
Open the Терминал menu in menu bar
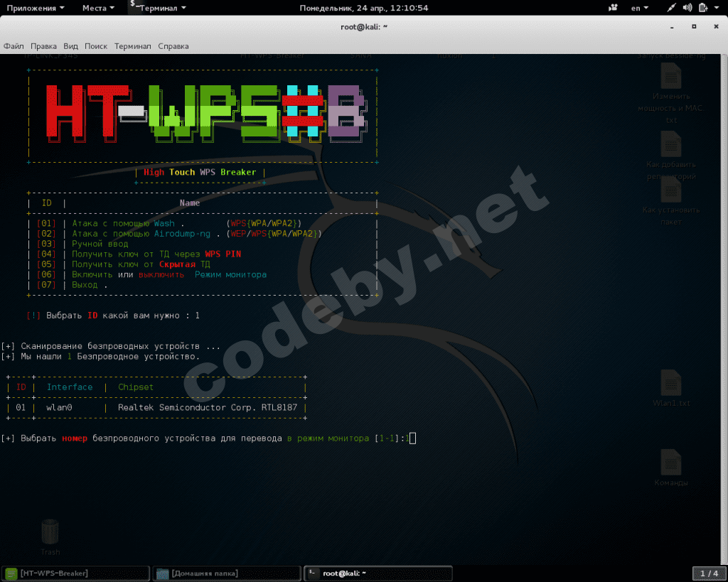(x=133, y=46)
